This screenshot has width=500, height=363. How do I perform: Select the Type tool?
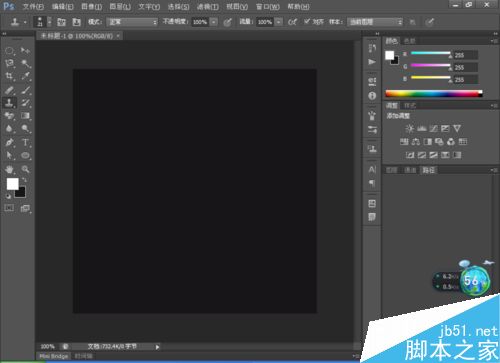tap(25, 142)
